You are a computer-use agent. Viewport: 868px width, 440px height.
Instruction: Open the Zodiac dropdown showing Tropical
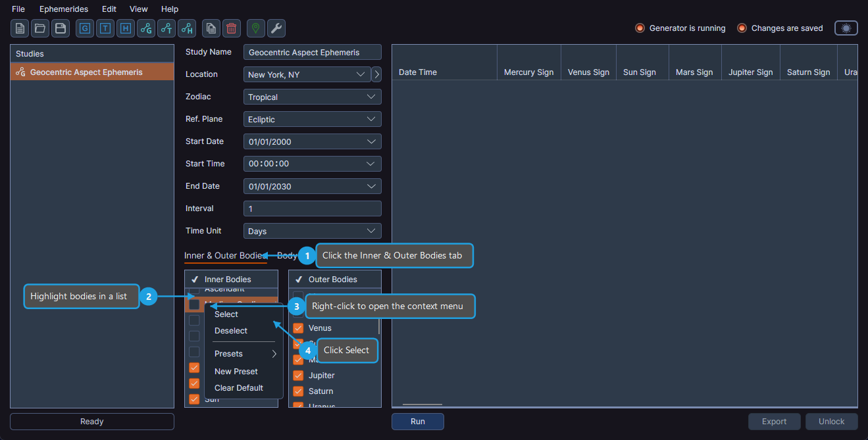[312, 97]
